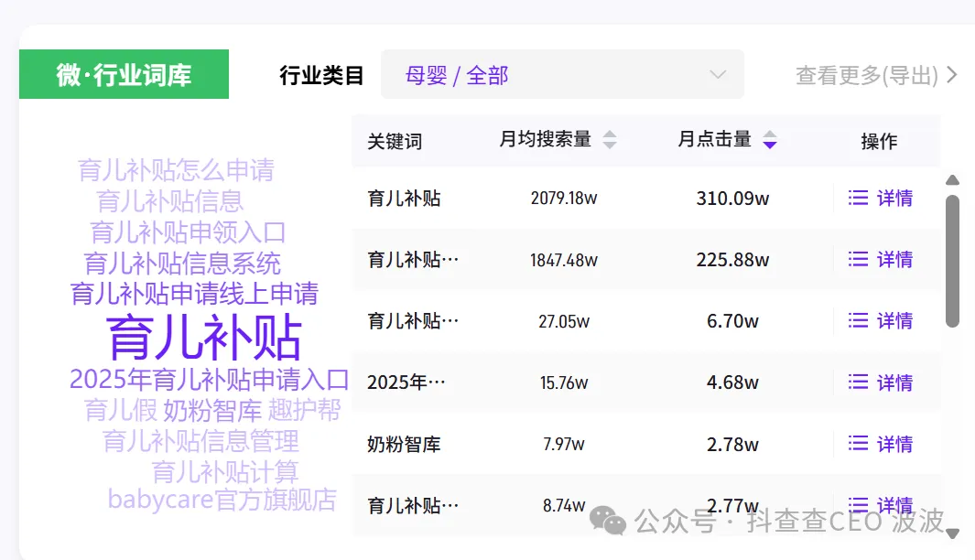This screenshot has width=975, height=560.
Task: Click 关键词 column header
Action: click(395, 142)
